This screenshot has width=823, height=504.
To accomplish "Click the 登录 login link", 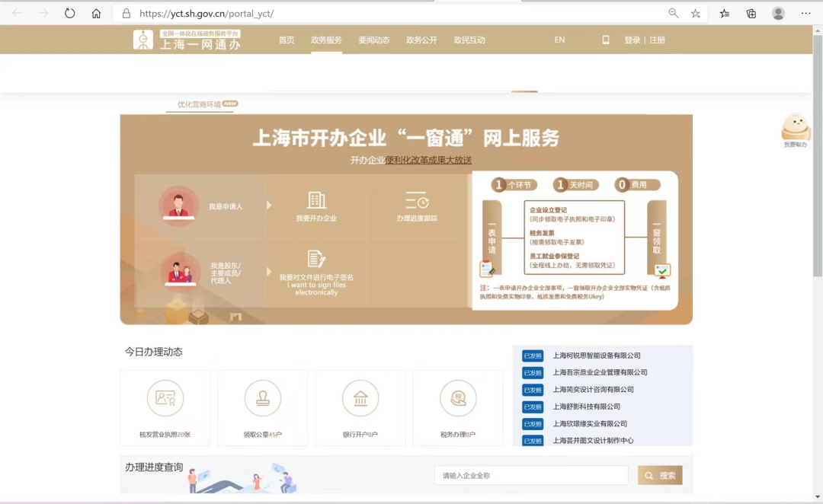I will tap(632, 40).
